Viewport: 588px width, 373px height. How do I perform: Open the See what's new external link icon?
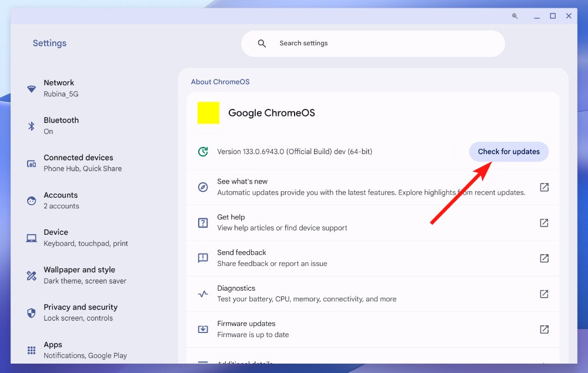click(x=544, y=187)
